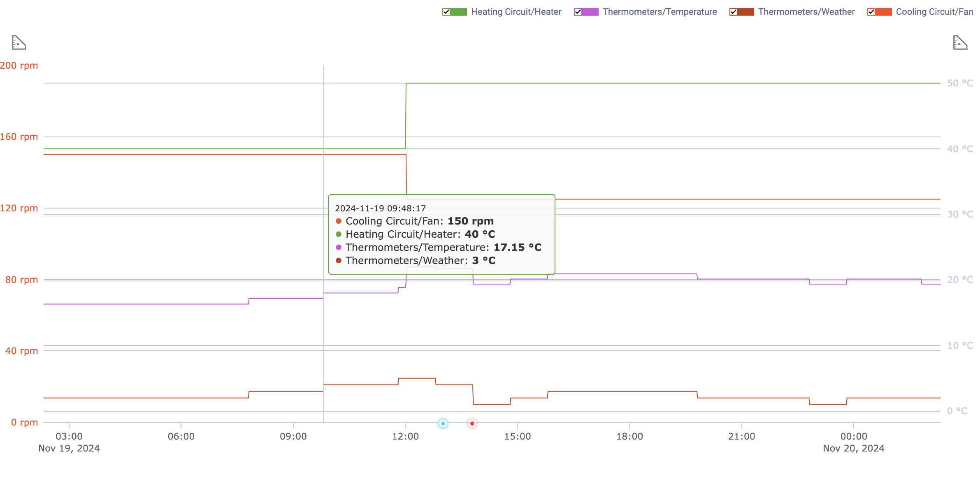Viewport: 980px width, 477px height.
Task: Click the Thermometers/Weather legend label
Action: 806,12
